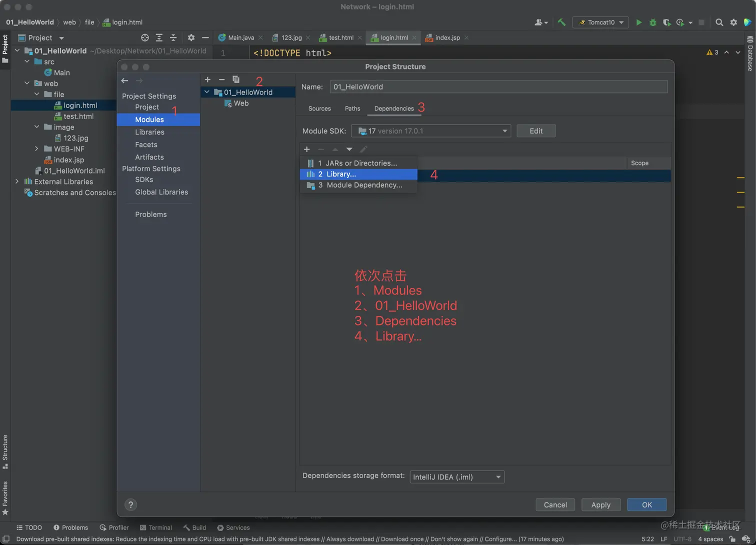756x545 pixels.
Task: Open Database tool window sidebar
Action: (x=750, y=54)
